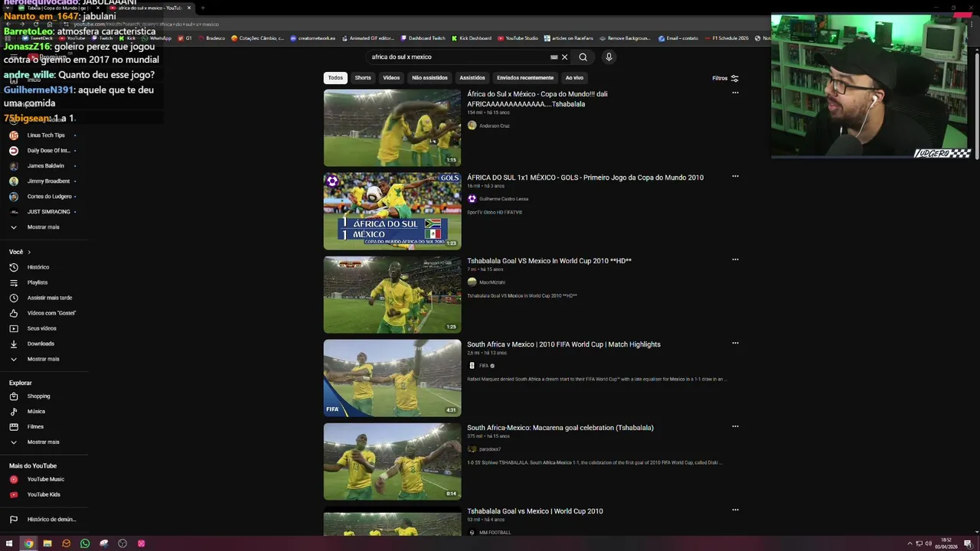Open FIFA channel link
The width and height of the screenshot is (980, 551).
click(x=484, y=366)
